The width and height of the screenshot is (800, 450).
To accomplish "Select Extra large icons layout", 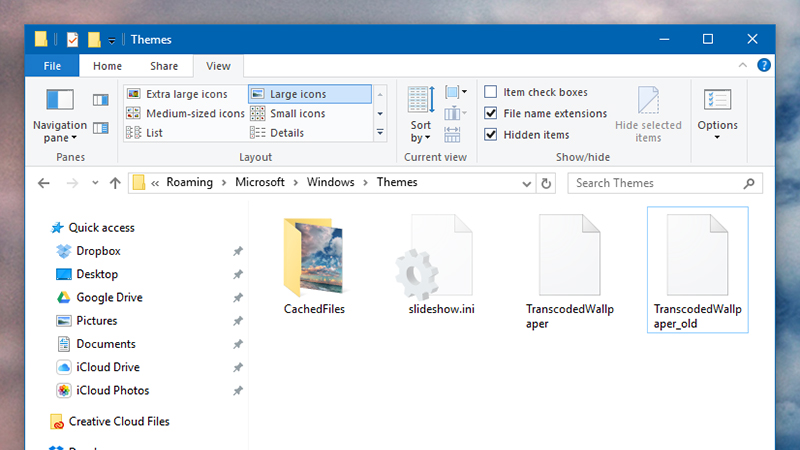I will 177,94.
